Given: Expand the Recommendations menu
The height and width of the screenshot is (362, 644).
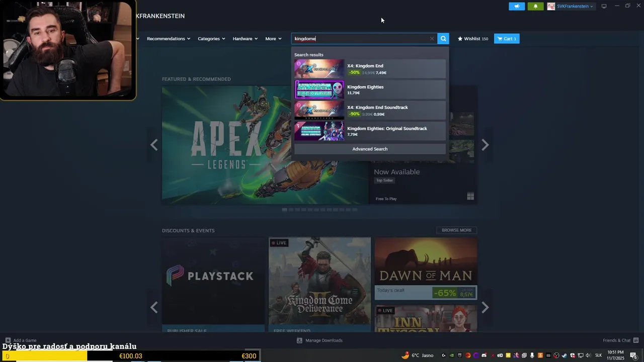Looking at the screenshot, I should tap(169, 39).
